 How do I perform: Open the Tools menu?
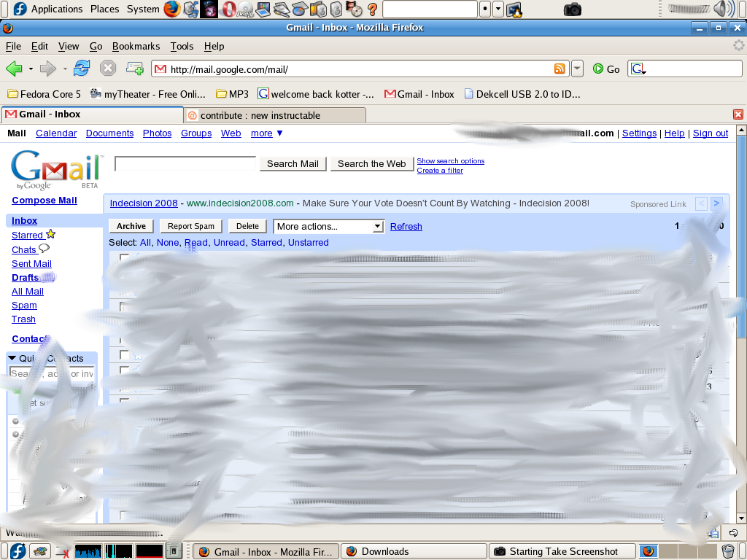pos(182,46)
